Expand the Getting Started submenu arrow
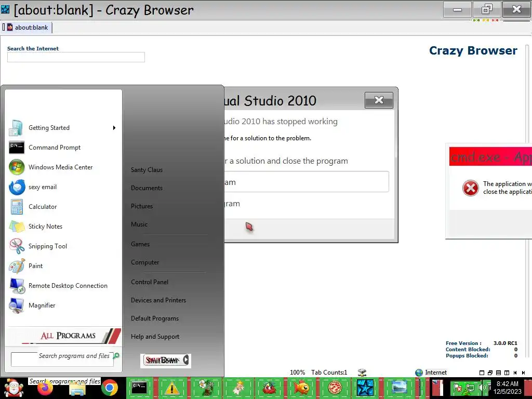The height and width of the screenshot is (399, 532). 114,128
